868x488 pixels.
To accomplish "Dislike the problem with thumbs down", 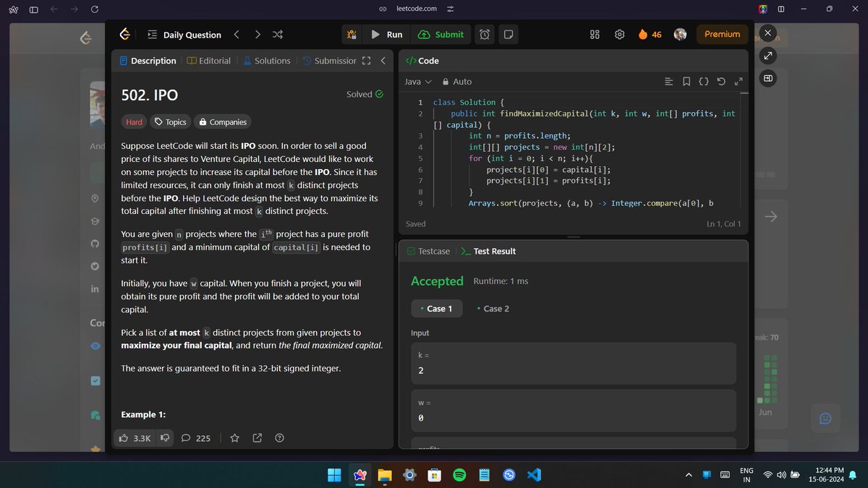I will tap(165, 437).
